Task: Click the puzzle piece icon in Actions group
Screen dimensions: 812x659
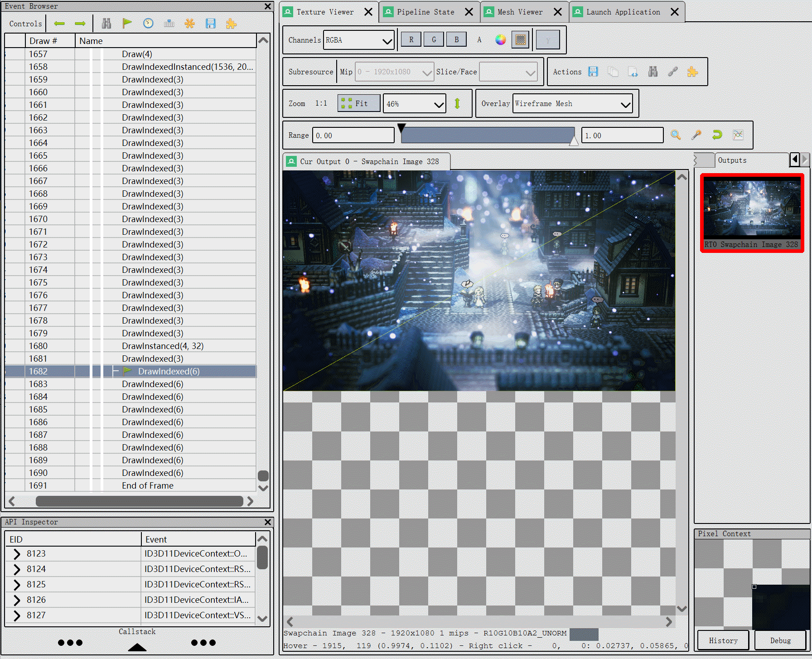Action: (693, 72)
